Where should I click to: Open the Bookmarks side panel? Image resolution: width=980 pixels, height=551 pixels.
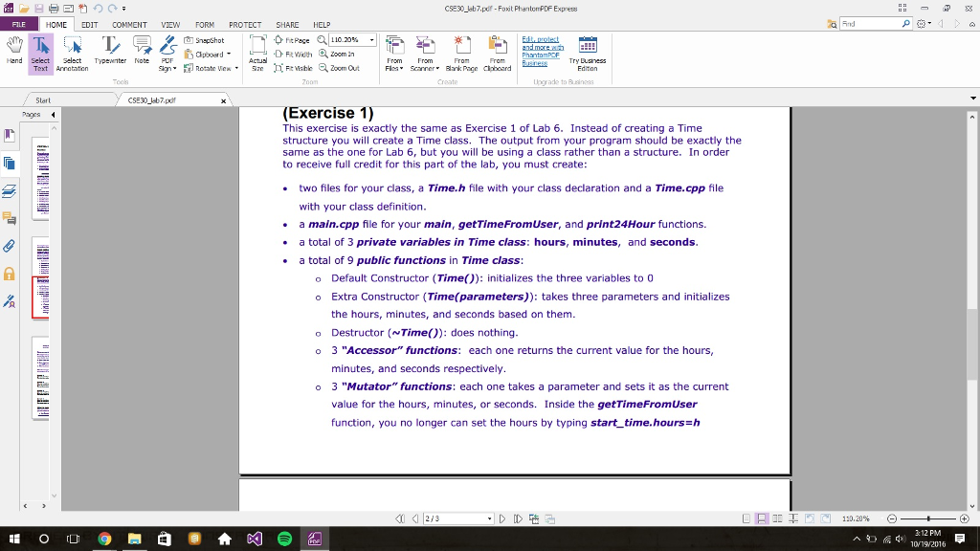click(x=11, y=135)
